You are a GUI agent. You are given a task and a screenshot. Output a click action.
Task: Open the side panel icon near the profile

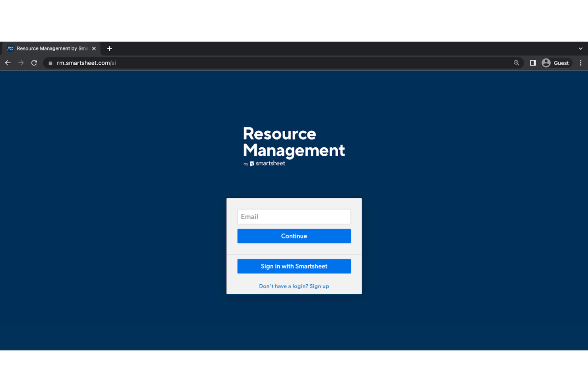(x=533, y=63)
